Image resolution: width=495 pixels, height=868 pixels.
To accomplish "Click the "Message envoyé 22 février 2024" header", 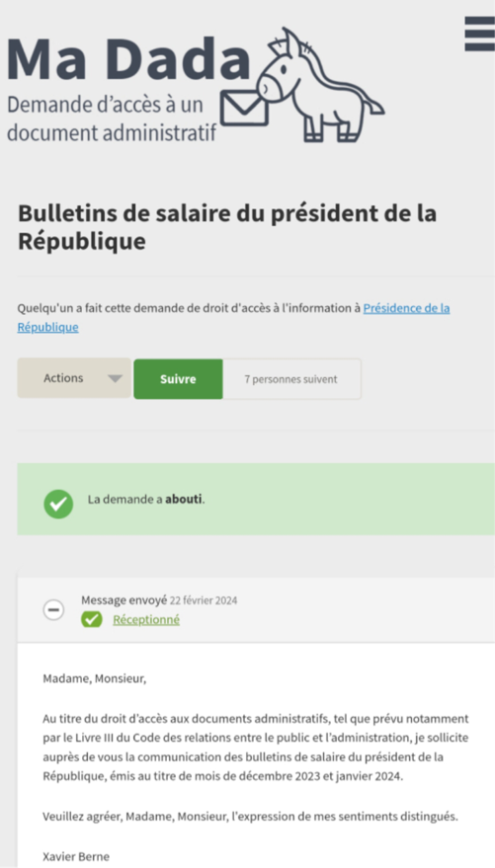I will (159, 600).
